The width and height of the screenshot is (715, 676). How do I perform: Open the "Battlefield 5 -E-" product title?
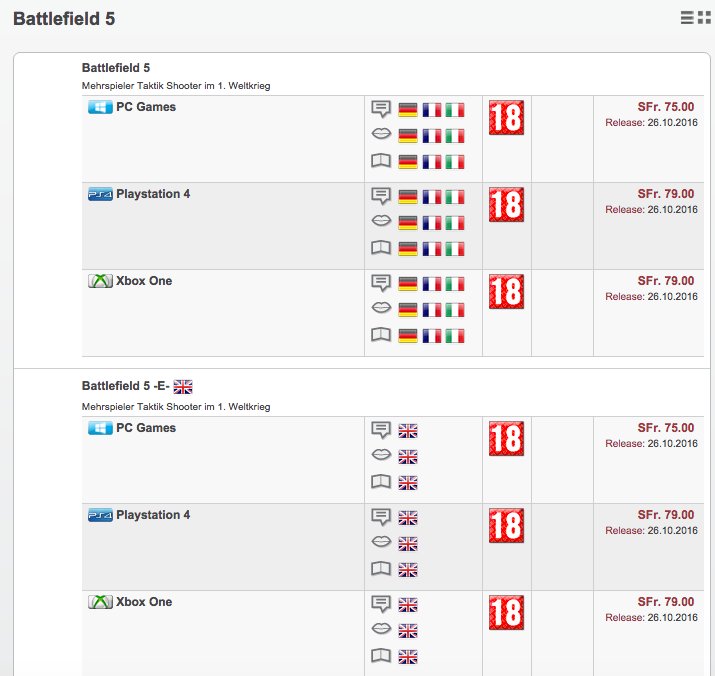(125, 386)
